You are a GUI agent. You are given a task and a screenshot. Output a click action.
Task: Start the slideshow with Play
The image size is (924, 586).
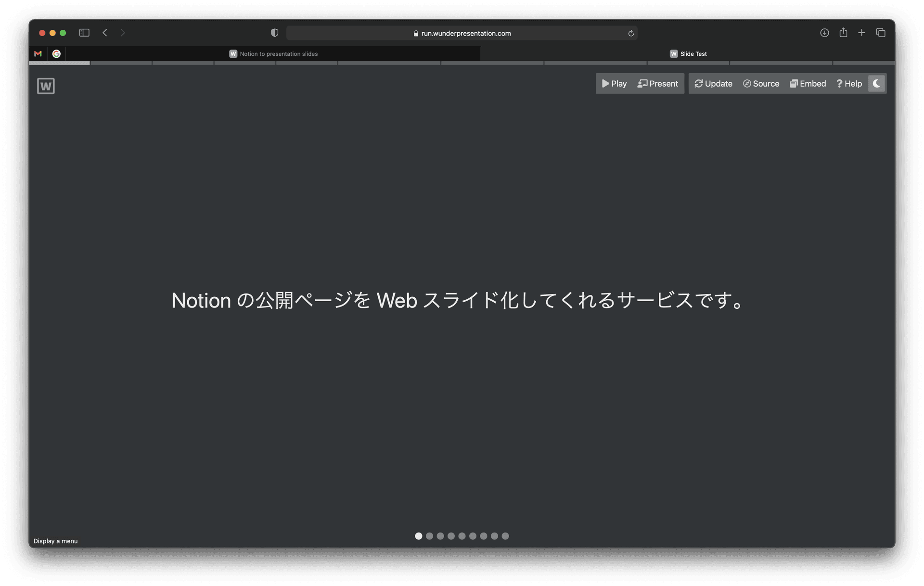coord(614,84)
